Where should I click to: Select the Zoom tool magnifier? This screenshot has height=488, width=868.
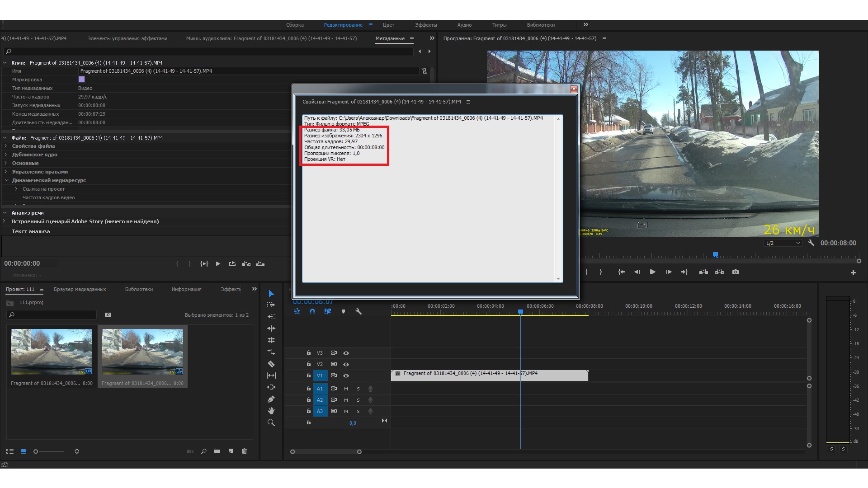[271, 422]
